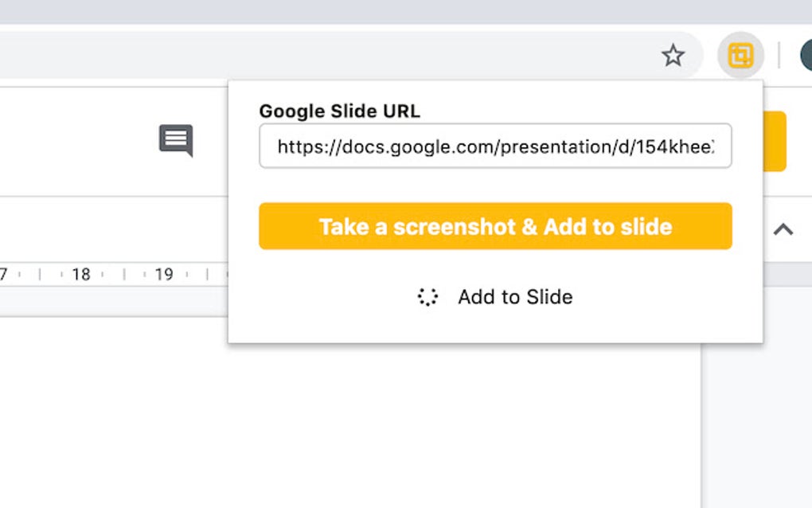Click the spinner indicating slide upload progress

pos(427,296)
